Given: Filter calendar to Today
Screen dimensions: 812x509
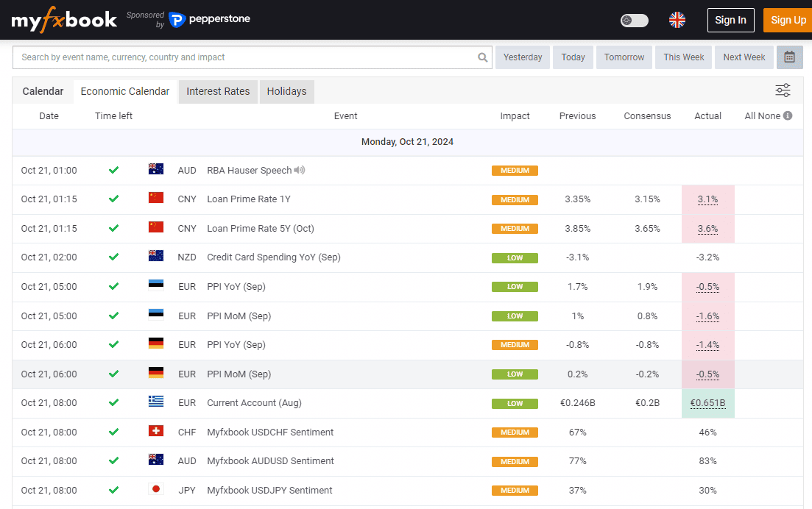Looking at the screenshot, I should pos(573,57).
